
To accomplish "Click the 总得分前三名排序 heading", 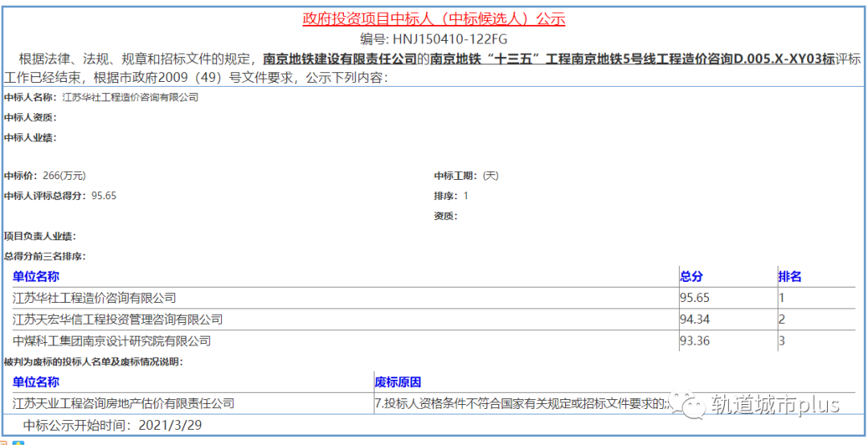I will pyautogui.click(x=45, y=256).
